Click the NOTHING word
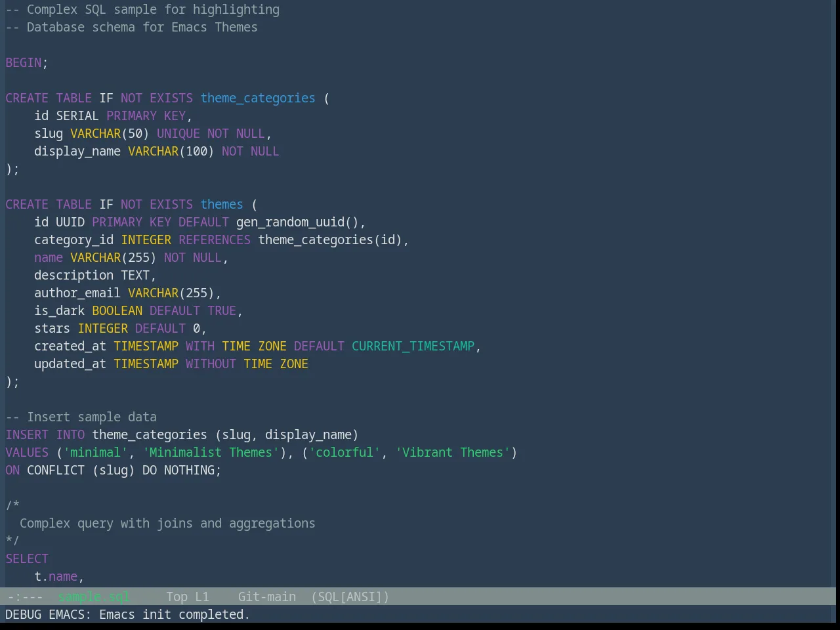 pos(190,470)
